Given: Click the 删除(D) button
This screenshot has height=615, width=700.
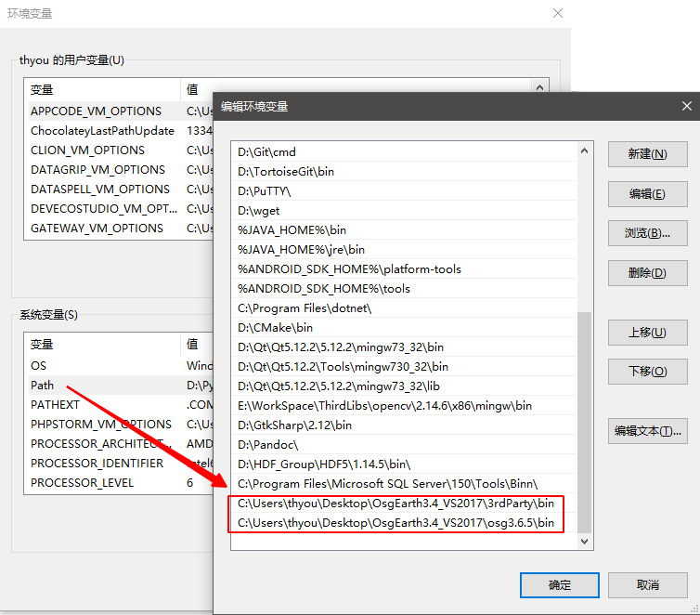Looking at the screenshot, I should coord(646,272).
